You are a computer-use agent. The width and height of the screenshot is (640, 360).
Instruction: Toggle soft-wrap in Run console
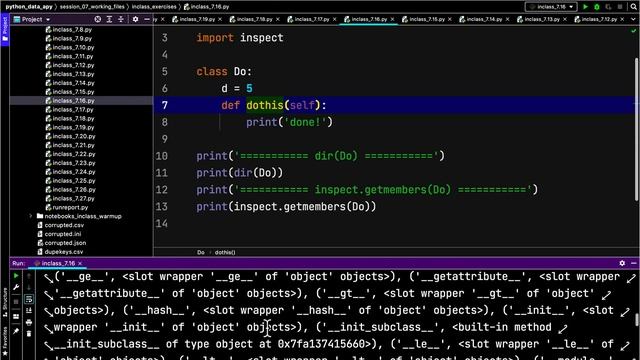click(29, 300)
